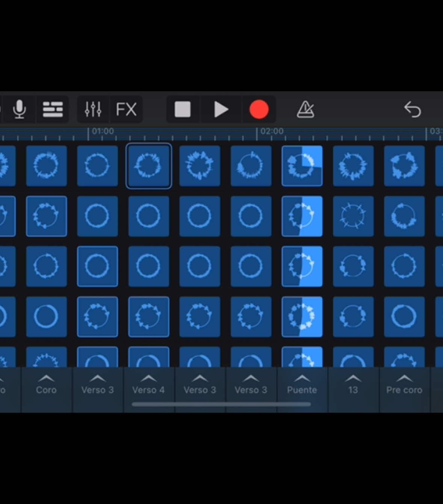Grab the horizontal scroll bar at bottom
443x504 pixels.
[221, 404]
